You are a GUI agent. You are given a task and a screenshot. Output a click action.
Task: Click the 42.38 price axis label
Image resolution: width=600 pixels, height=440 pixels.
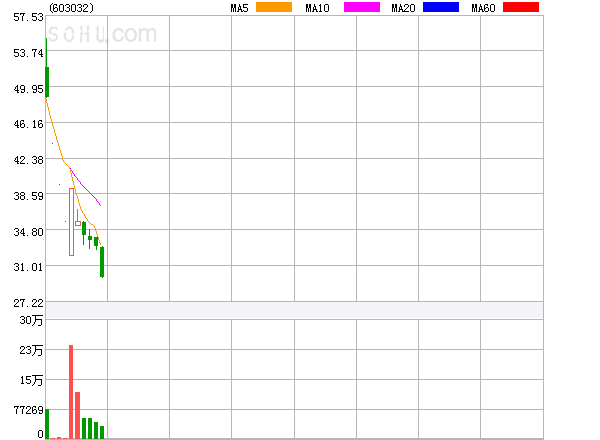(x=28, y=160)
